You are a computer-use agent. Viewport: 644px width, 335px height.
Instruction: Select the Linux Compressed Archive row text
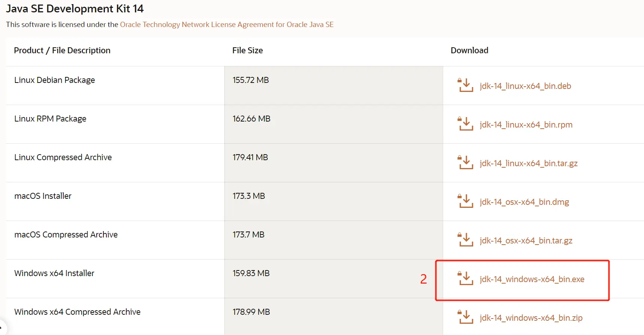[63, 158]
